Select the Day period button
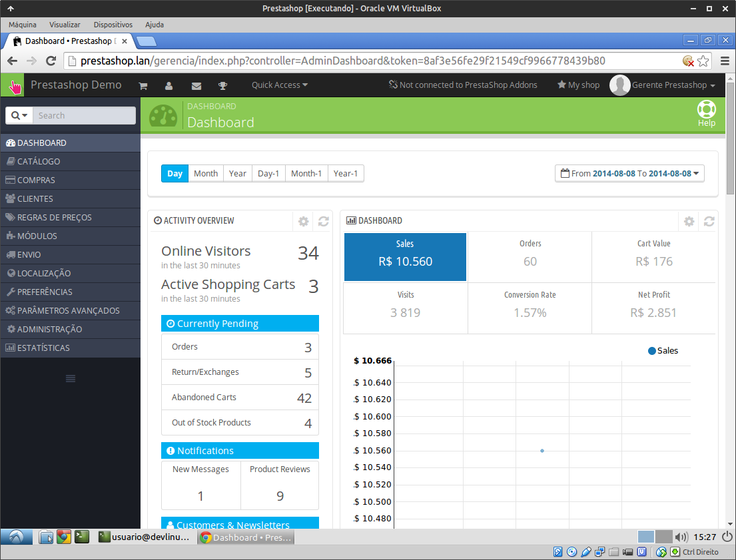 175,173
